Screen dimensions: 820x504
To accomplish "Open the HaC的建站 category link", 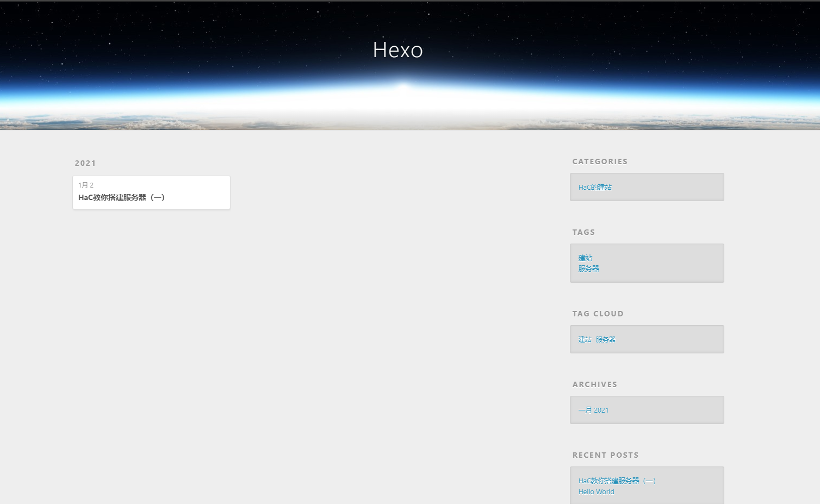I will (x=595, y=187).
